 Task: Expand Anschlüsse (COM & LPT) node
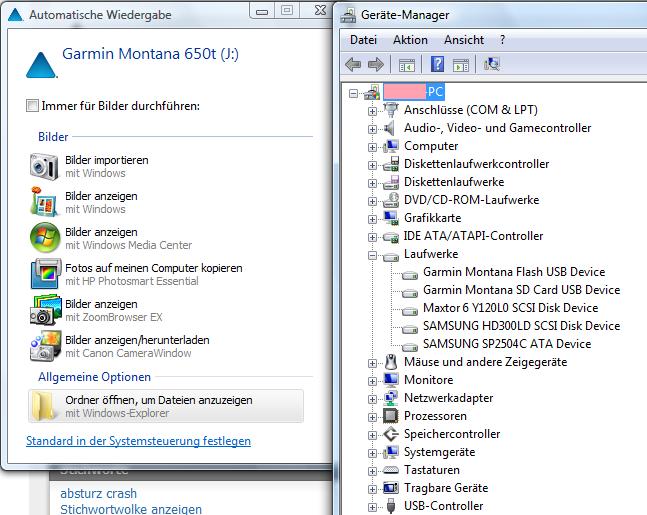pos(372,111)
